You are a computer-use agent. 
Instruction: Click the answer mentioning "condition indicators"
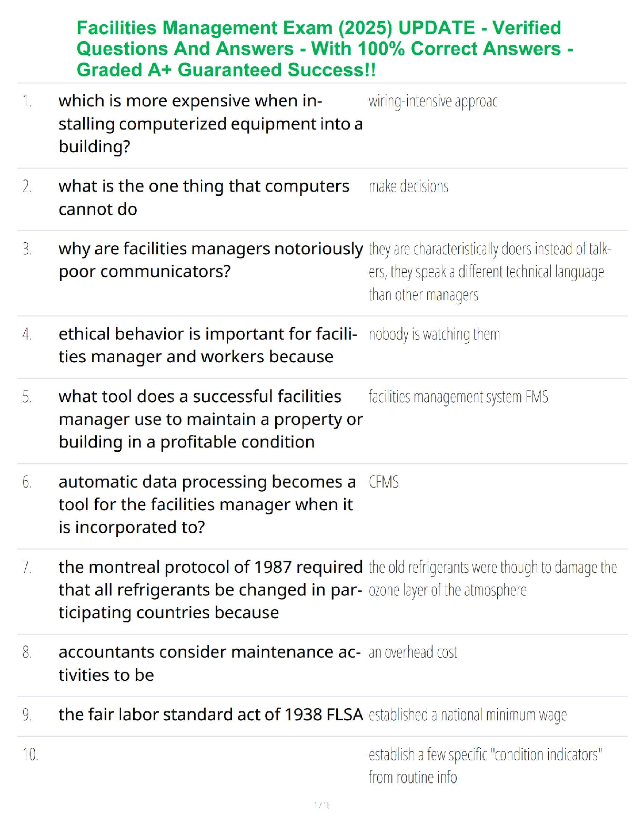pos(485,766)
